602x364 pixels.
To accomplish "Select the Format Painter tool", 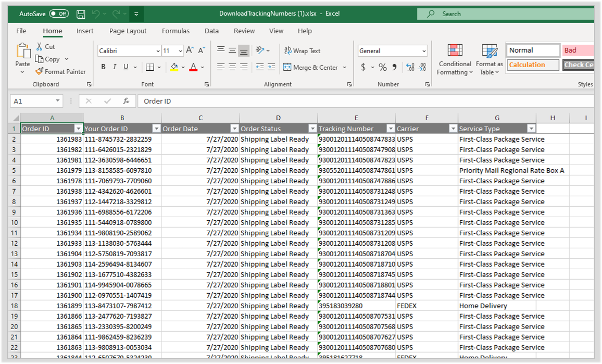I will pyautogui.click(x=60, y=71).
